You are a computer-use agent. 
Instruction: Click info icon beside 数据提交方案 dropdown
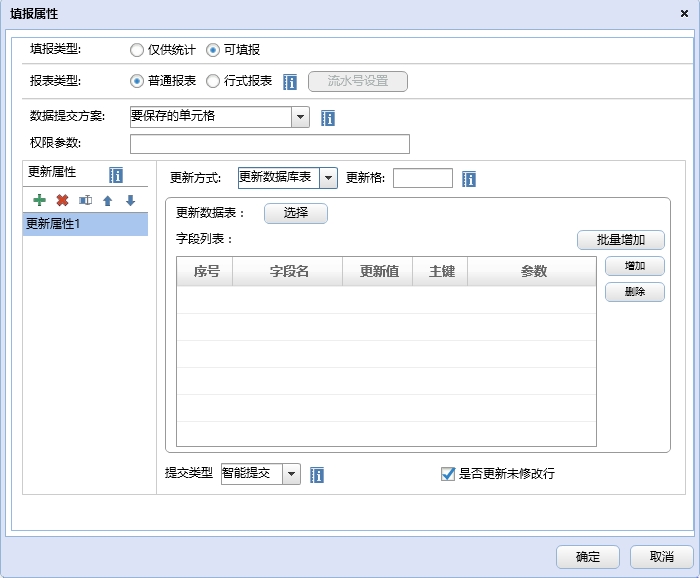coord(328,118)
